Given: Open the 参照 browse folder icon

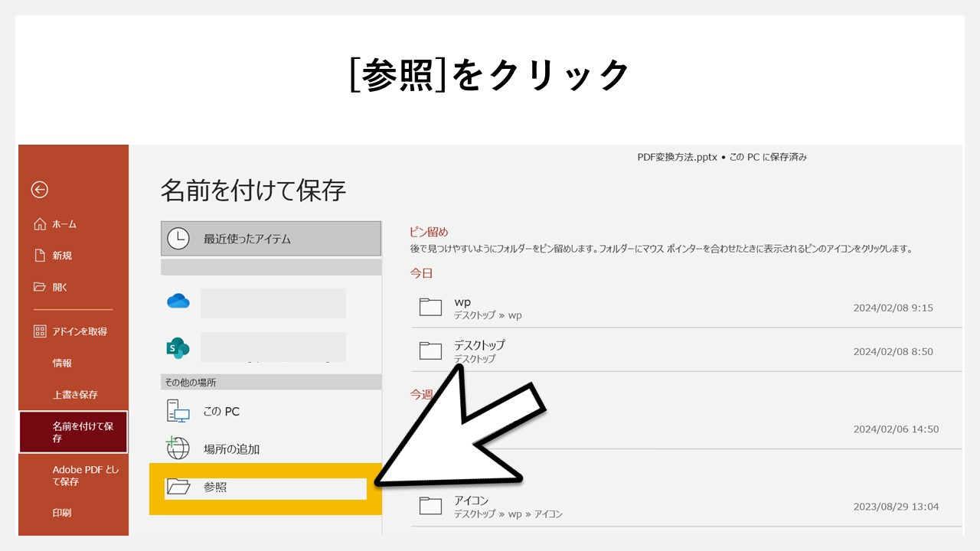Looking at the screenshot, I should pyautogui.click(x=178, y=487).
